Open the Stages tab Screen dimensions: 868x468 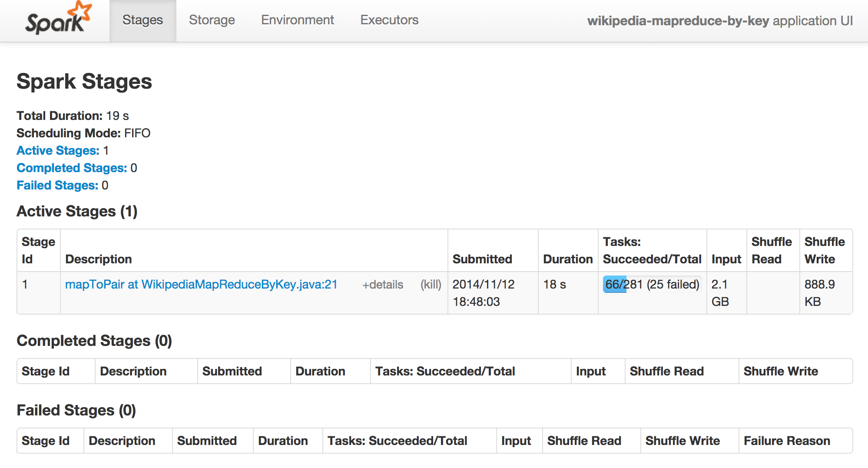[142, 20]
